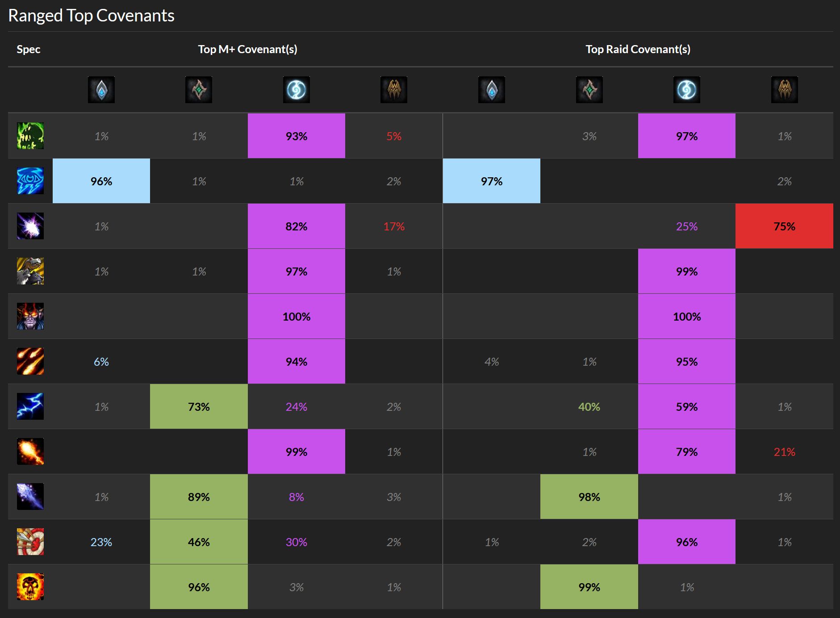Select the Elemental Shaman lightning spec icon

click(30, 406)
